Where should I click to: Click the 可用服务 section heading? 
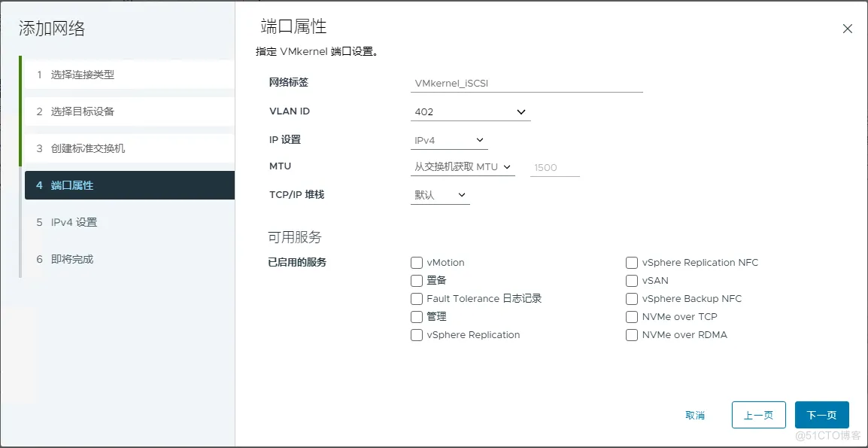pos(295,238)
